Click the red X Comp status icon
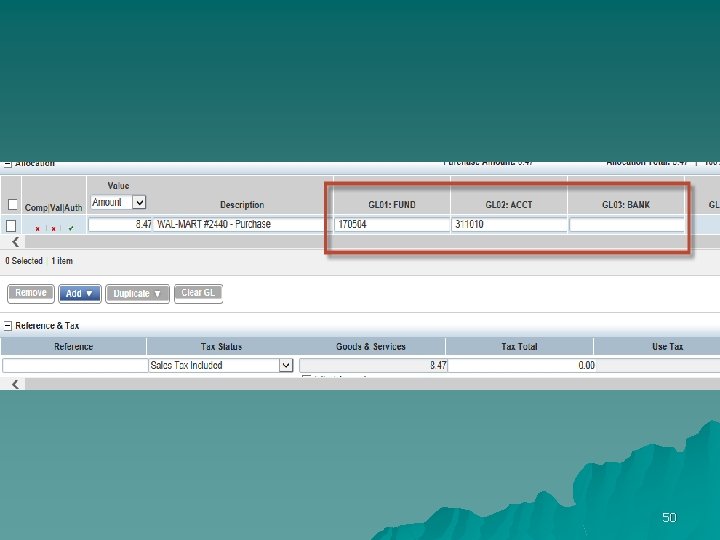Viewport: 720px width, 540px height. click(x=38, y=228)
